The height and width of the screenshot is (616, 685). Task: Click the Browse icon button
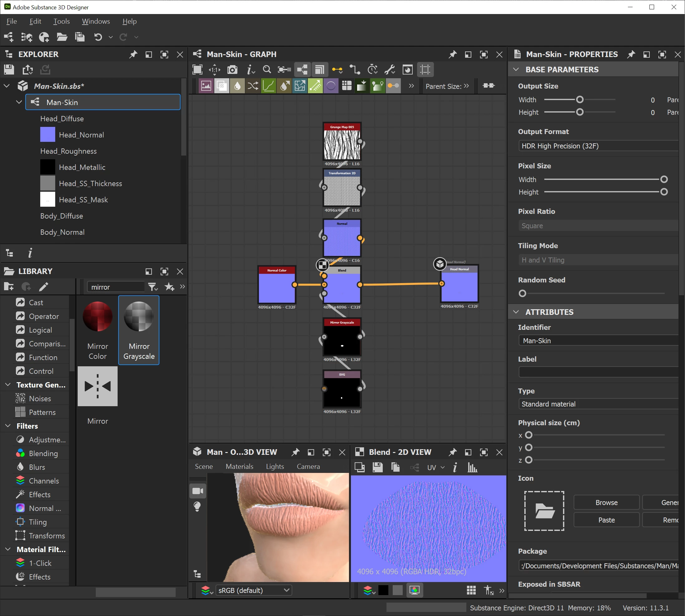tap(606, 503)
